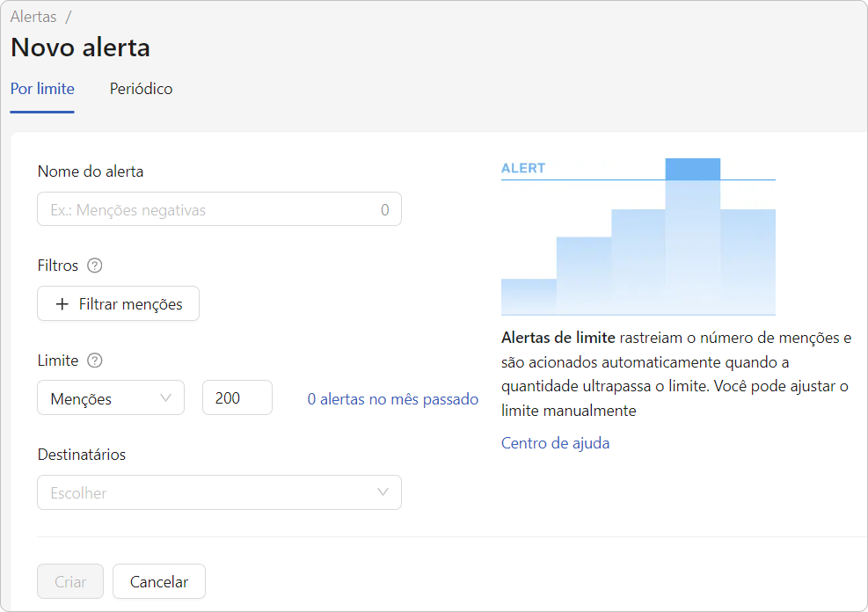Open the Menções limit type dropdown

pyautogui.click(x=111, y=397)
